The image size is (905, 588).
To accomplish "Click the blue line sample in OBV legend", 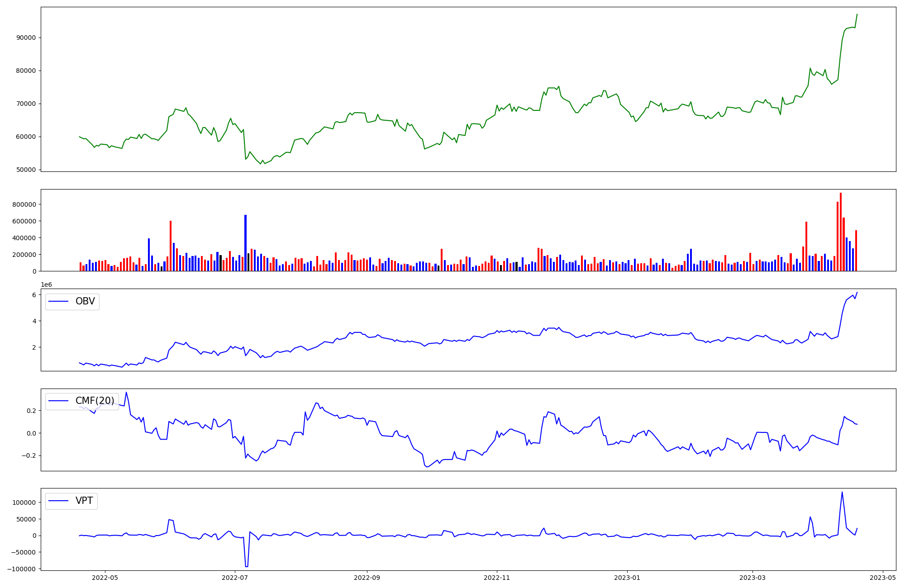I will [x=58, y=302].
